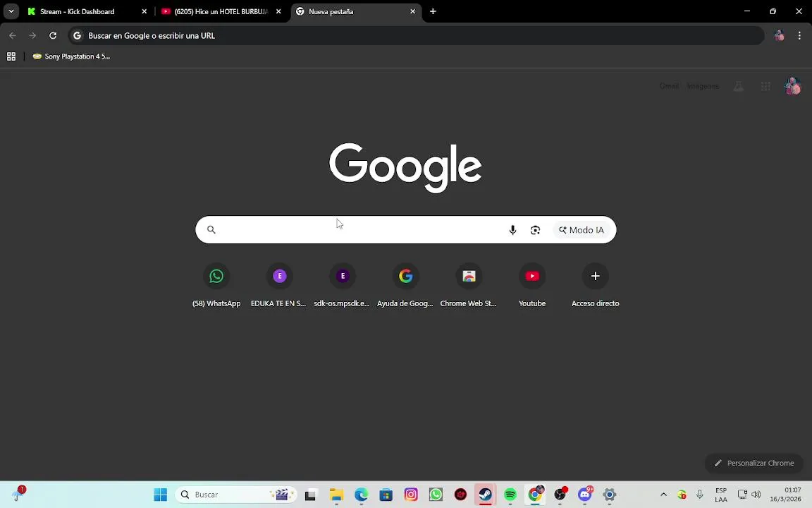This screenshot has height=508, width=812.
Task: Expand hidden system tray icons chevron
Action: point(663,495)
